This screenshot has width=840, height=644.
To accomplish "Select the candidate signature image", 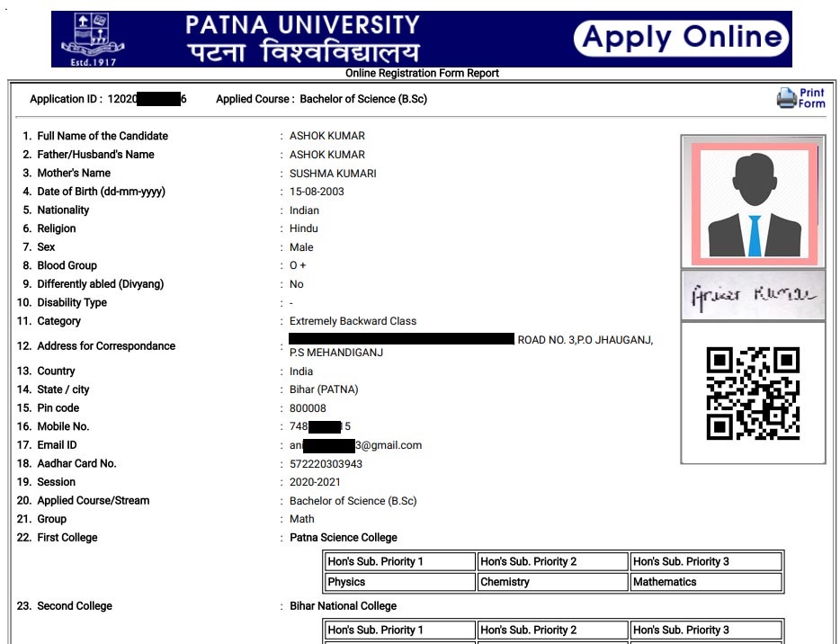I will click(x=754, y=295).
